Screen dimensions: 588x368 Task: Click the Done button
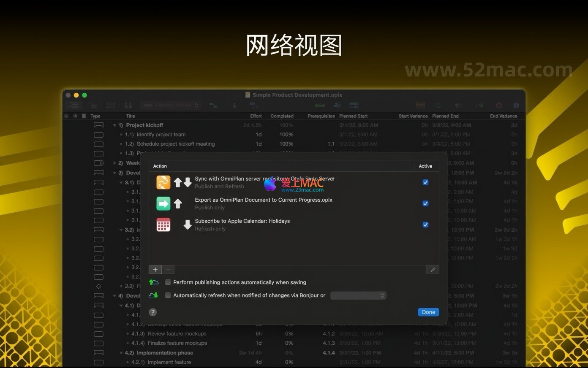point(428,312)
